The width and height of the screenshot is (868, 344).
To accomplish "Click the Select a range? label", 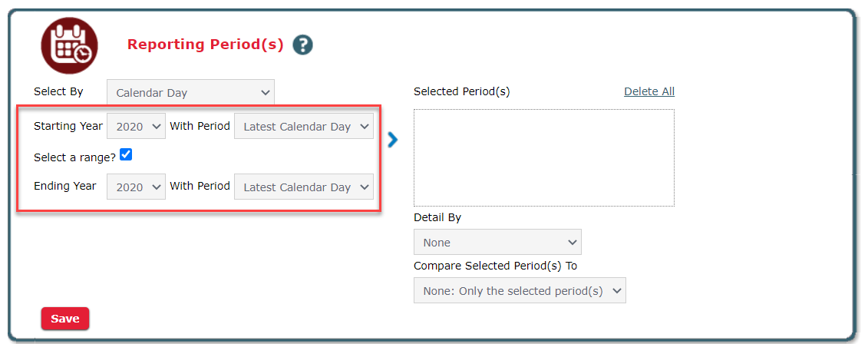I will pos(74,157).
